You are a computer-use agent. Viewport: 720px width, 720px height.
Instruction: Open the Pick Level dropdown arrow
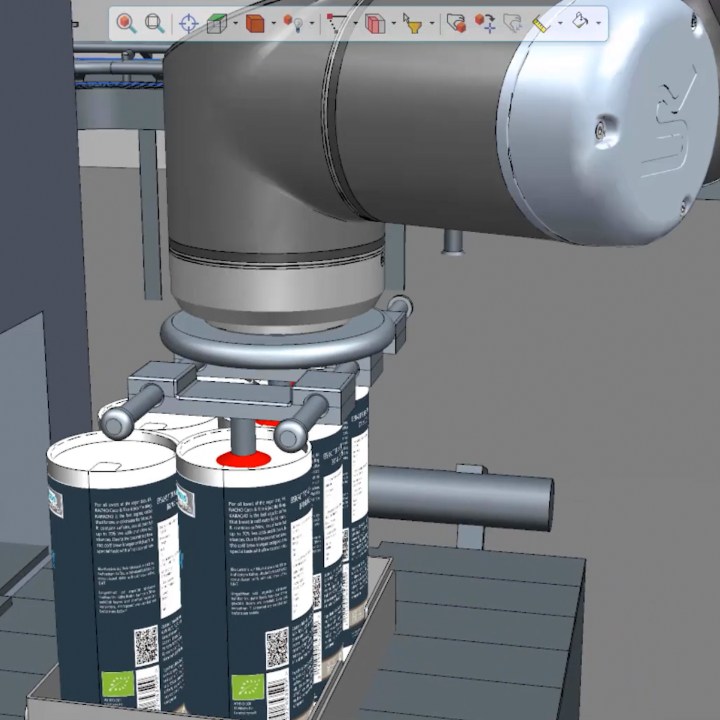394,23
